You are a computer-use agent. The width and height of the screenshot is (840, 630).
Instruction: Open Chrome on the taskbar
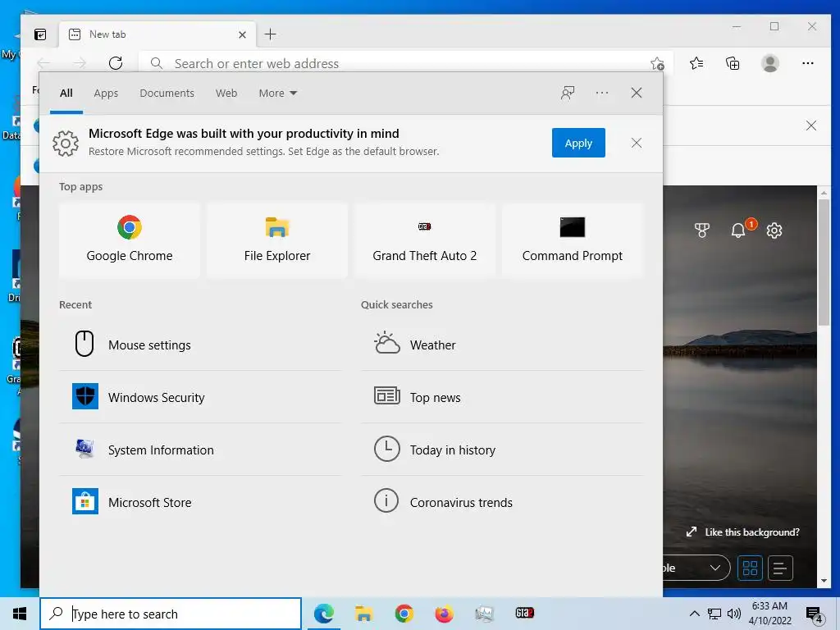point(404,614)
